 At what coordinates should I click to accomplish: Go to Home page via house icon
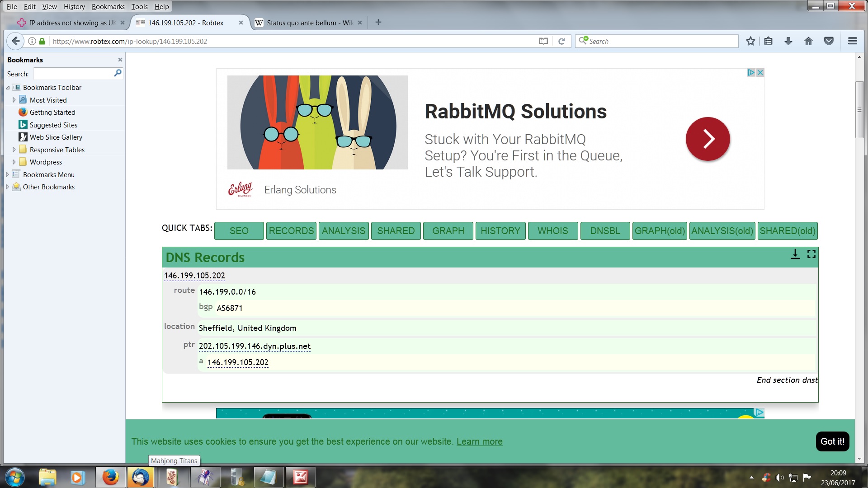[x=808, y=41]
